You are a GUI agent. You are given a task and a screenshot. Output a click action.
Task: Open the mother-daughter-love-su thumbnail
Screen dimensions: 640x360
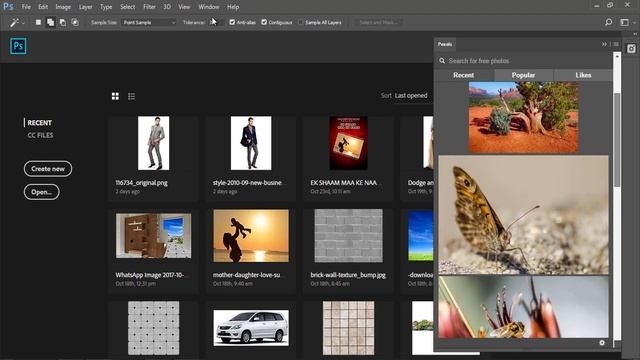(251, 236)
